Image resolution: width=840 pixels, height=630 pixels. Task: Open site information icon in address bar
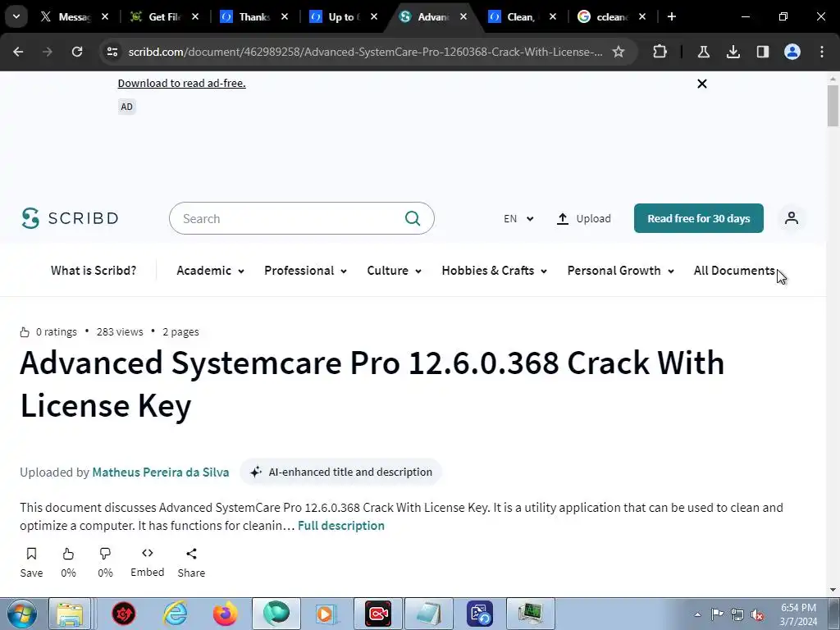click(112, 52)
